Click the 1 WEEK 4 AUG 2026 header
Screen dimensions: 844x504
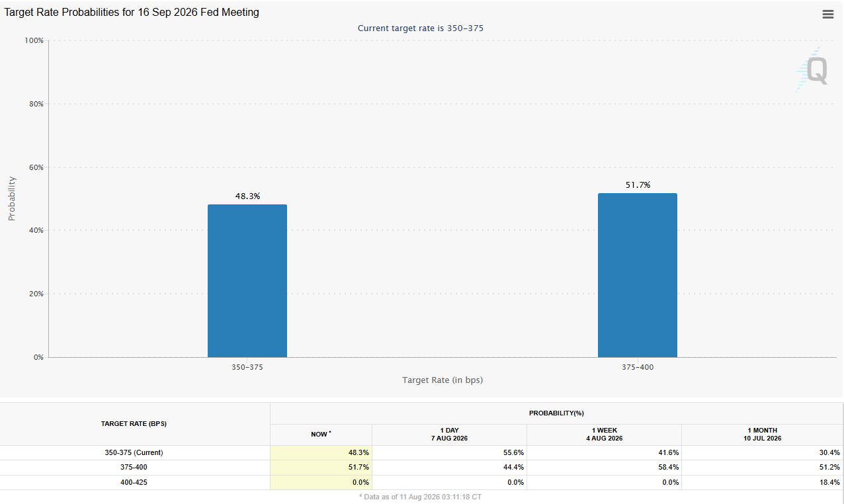604,435
